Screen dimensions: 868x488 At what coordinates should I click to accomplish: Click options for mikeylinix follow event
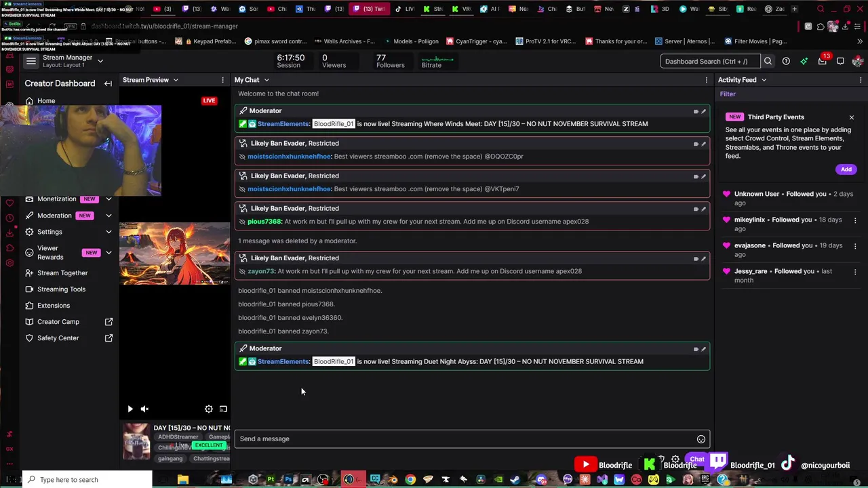[855, 220]
